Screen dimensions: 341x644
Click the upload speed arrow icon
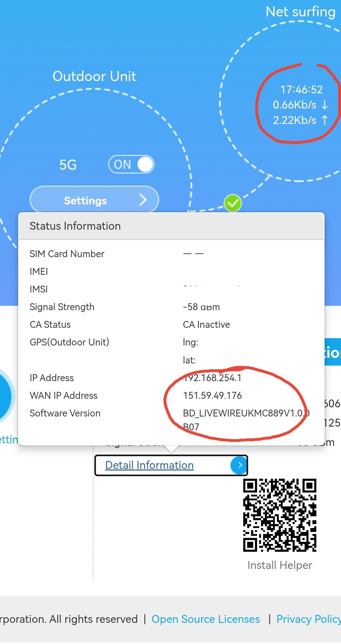pos(325,120)
